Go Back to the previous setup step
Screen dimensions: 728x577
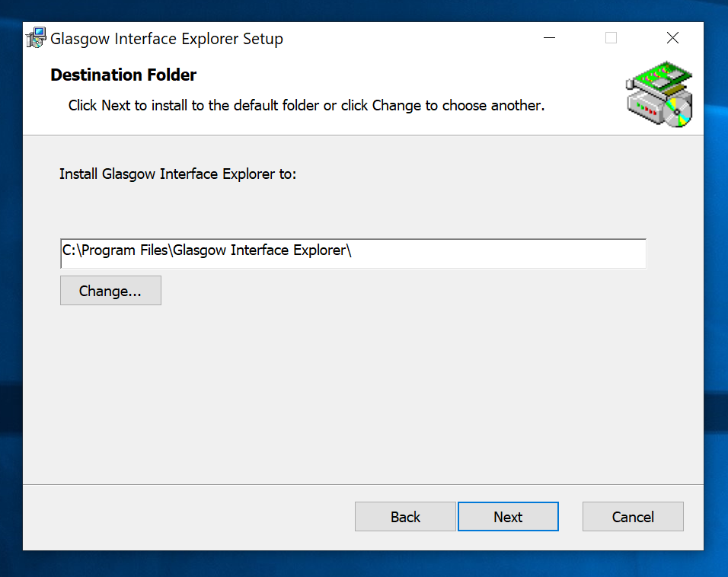pos(405,516)
